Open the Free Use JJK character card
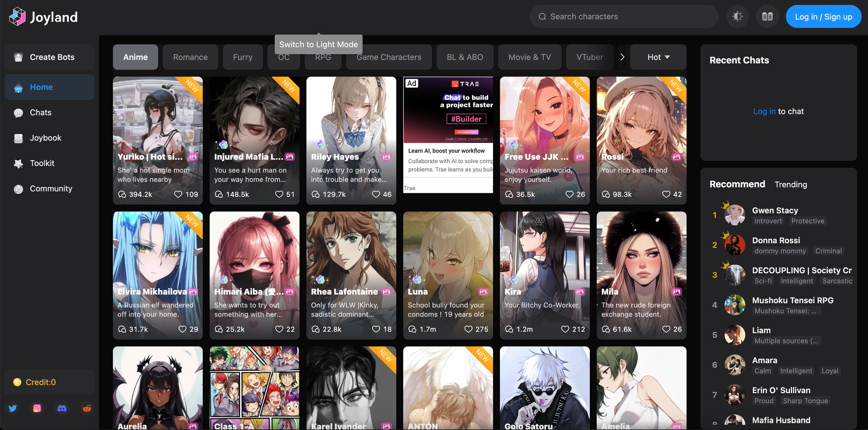868x430 pixels. [545, 140]
